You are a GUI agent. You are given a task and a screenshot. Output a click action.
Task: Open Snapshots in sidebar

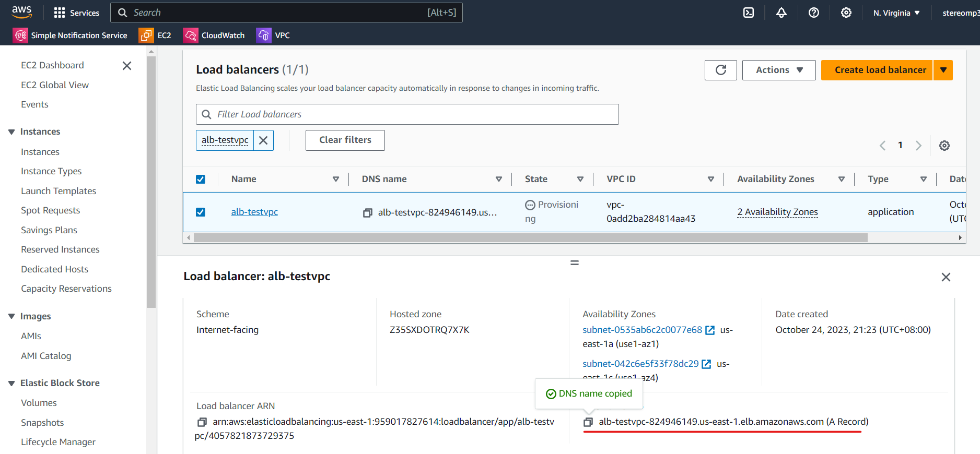(x=42, y=423)
